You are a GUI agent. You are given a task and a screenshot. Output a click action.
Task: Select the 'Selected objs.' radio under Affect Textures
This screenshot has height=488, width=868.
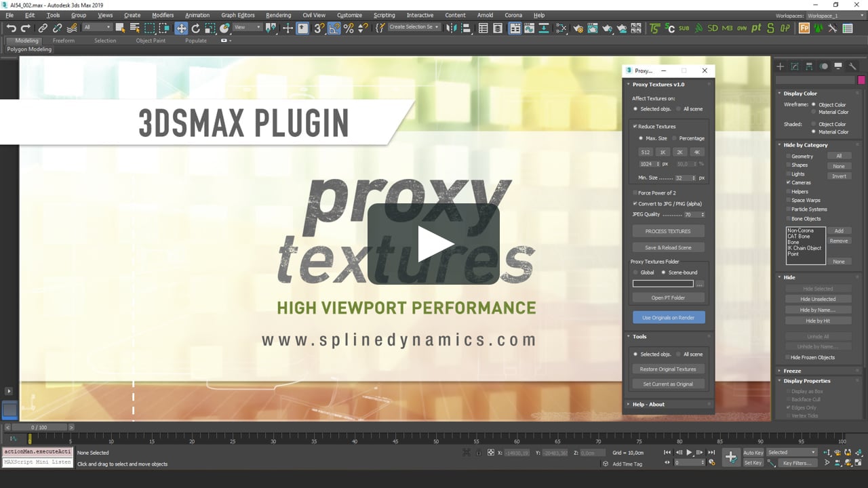(635, 108)
